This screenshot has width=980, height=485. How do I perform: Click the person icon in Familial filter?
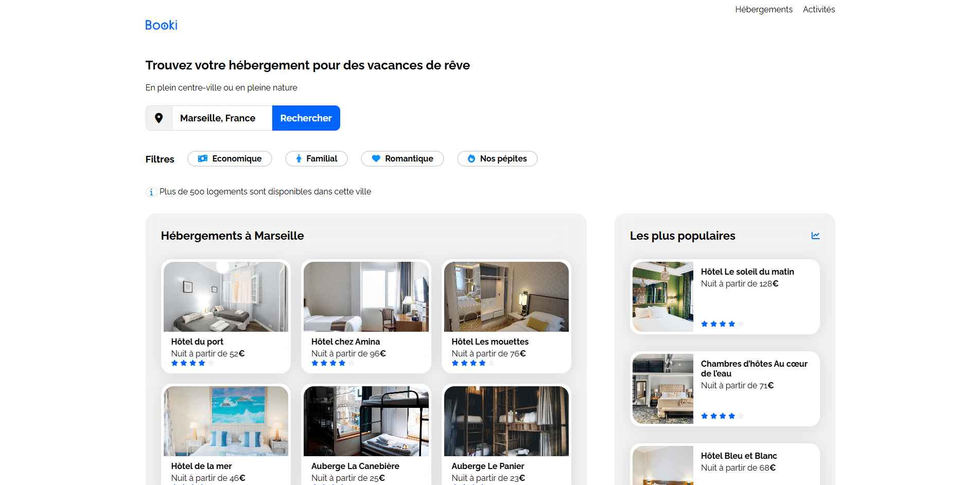click(x=299, y=159)
